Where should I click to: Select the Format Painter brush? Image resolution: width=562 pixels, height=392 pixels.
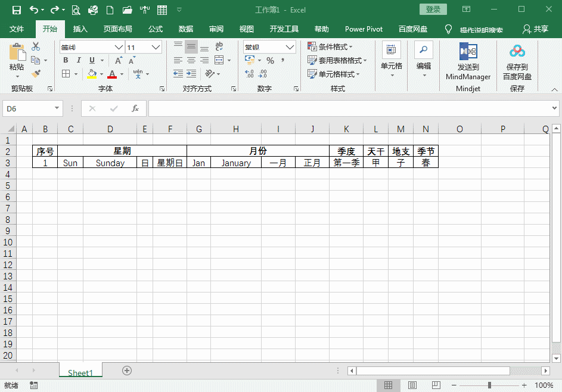click(36, 74)
